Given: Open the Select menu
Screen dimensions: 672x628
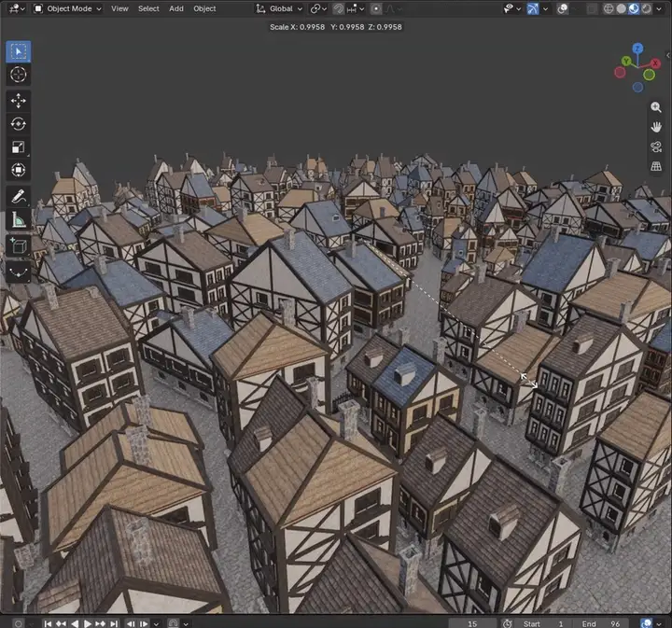Looking at the screenshot, I should [148, 8].
